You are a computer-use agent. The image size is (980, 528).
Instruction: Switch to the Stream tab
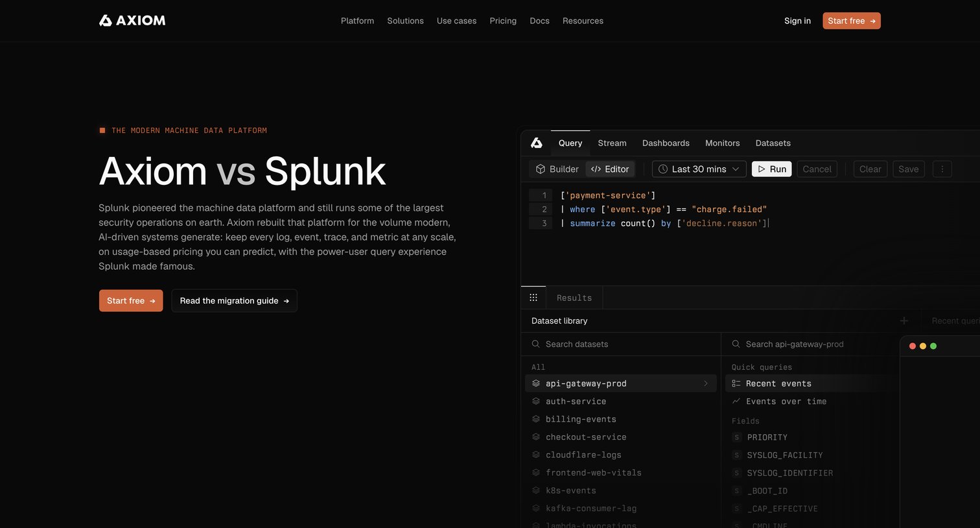[612, 143]
